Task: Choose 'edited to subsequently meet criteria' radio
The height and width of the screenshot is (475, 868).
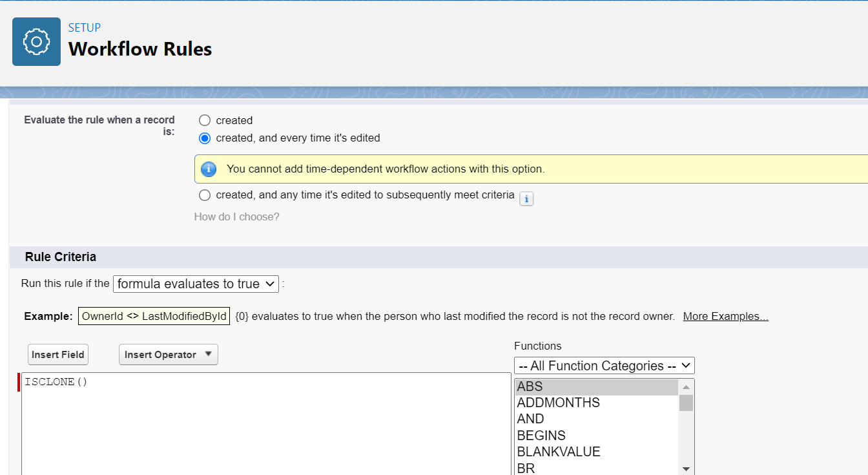Action: (205, 195)
